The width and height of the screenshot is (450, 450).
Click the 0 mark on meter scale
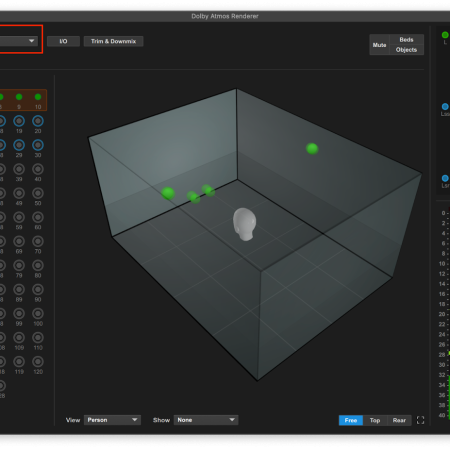point(443,213)
